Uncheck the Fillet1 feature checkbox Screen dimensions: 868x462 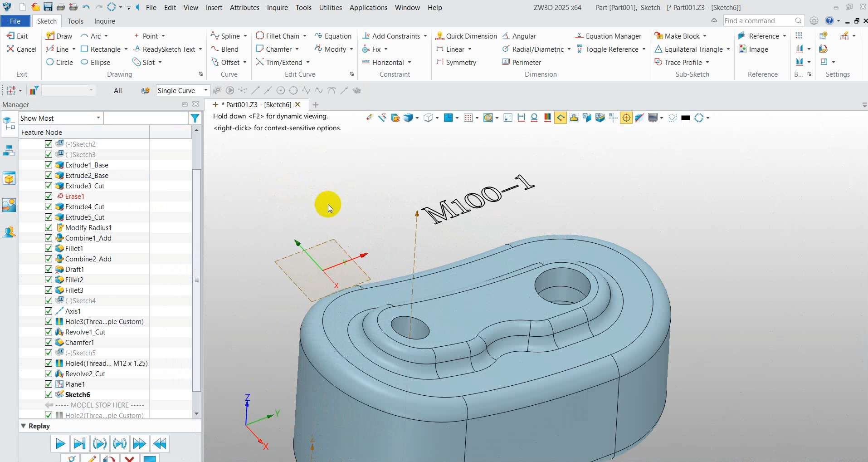click(49, 248)
